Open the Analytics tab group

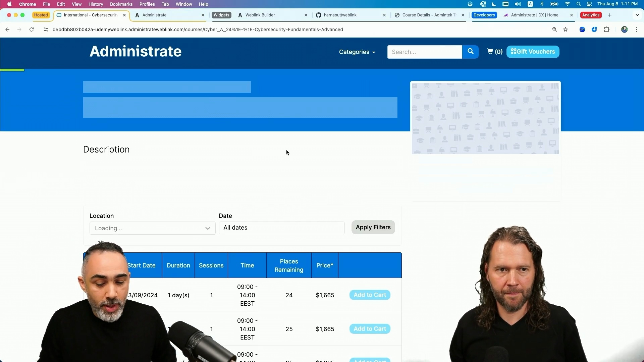(x=591, y=15)
